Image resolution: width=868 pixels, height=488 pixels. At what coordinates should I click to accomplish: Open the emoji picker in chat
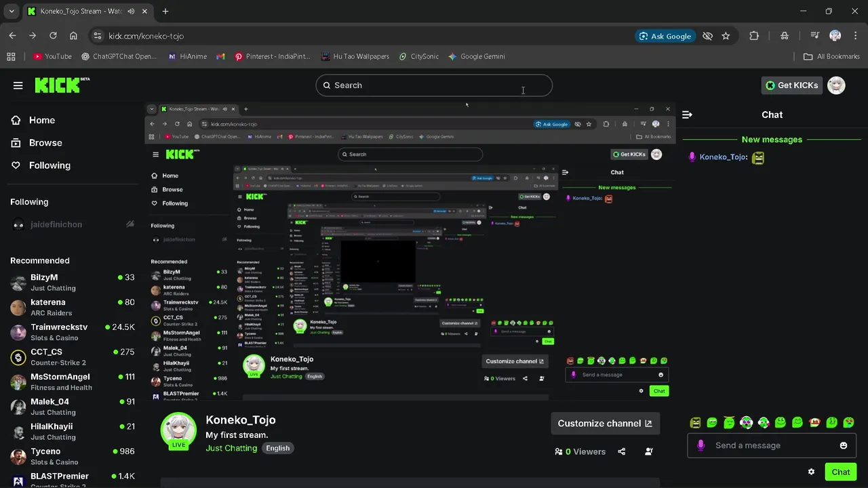coord(844,445)
